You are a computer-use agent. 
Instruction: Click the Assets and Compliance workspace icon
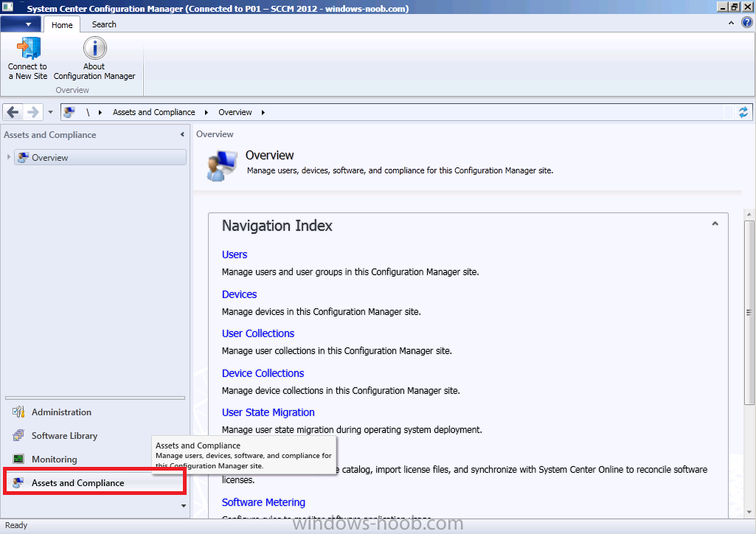pyautogui.click(x=18, y=482)
